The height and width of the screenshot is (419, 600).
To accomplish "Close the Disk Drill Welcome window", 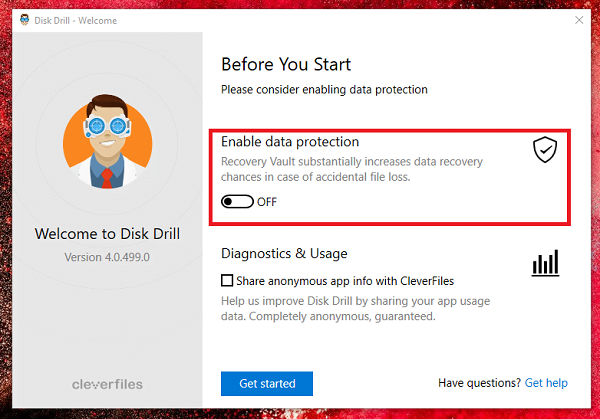I will (579, 20).
